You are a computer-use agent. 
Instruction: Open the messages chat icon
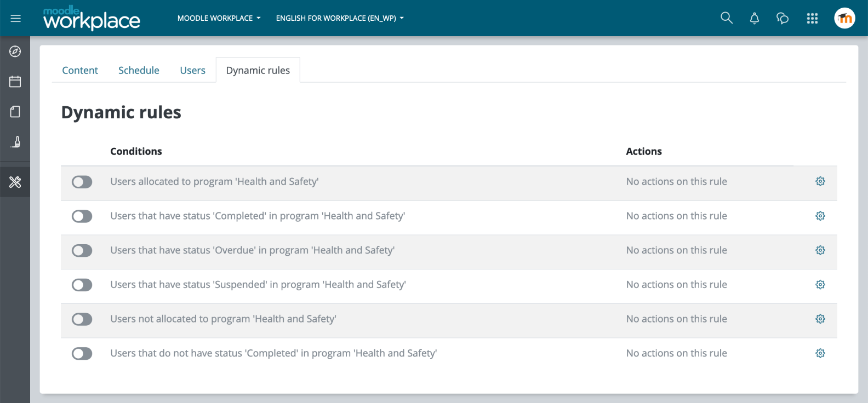(x=782, y=19)
